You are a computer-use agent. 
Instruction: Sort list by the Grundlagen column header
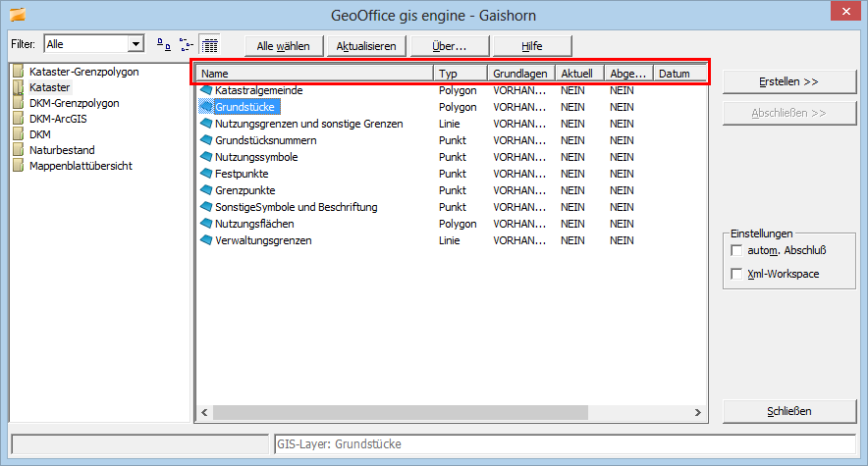(521, 74)
